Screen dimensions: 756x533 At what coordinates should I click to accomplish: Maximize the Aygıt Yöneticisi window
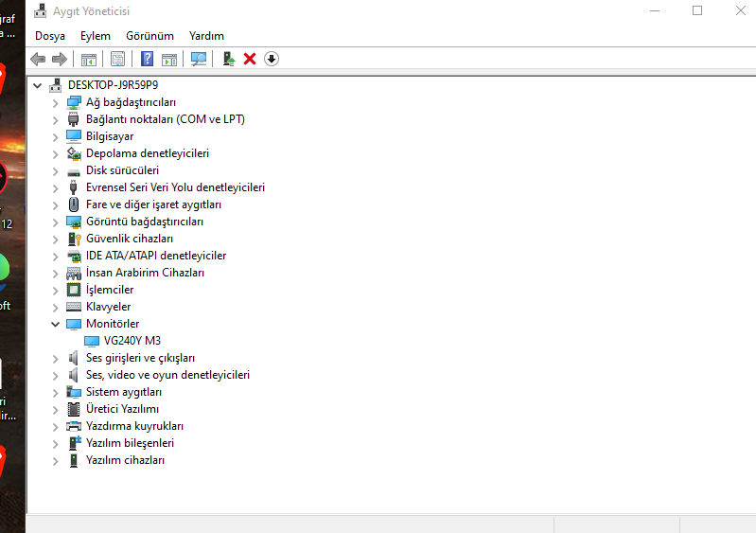(x=697, y=10)
